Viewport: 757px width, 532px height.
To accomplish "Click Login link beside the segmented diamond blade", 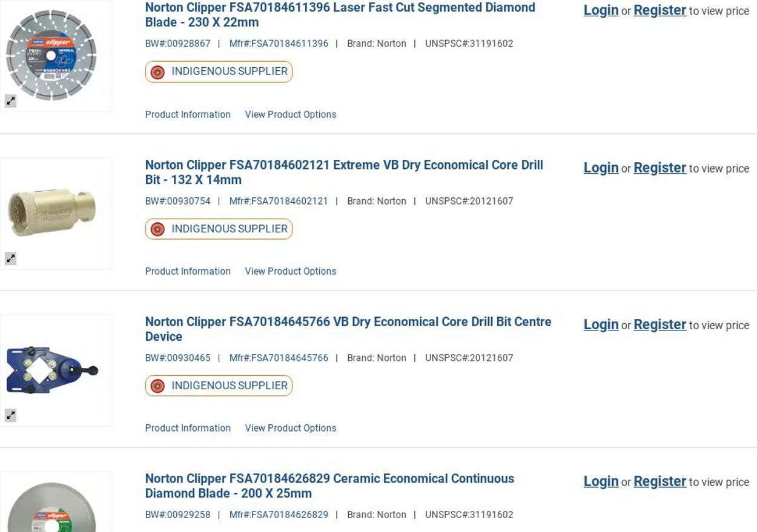I will click(x=601, y=10).
